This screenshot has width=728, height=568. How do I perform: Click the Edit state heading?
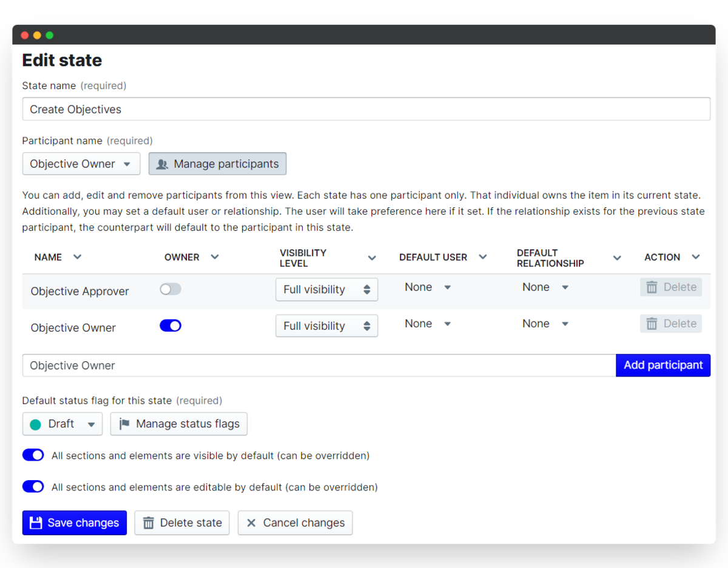62,60
